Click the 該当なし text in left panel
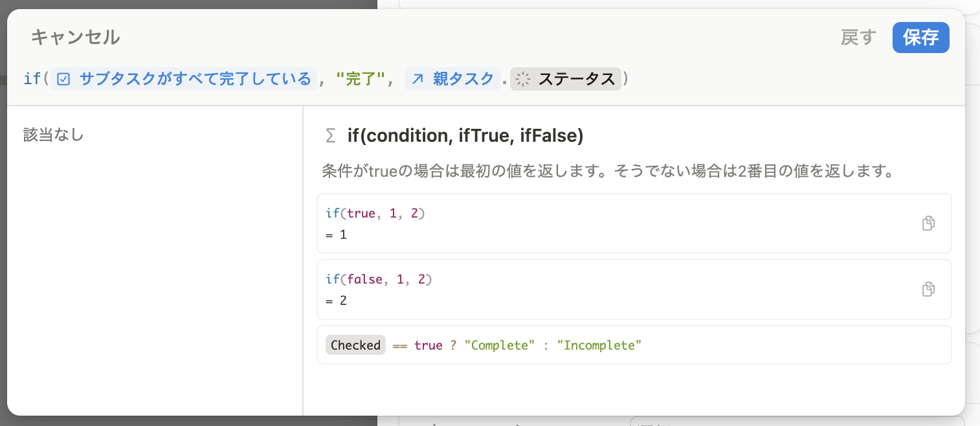 coord(53,135)
